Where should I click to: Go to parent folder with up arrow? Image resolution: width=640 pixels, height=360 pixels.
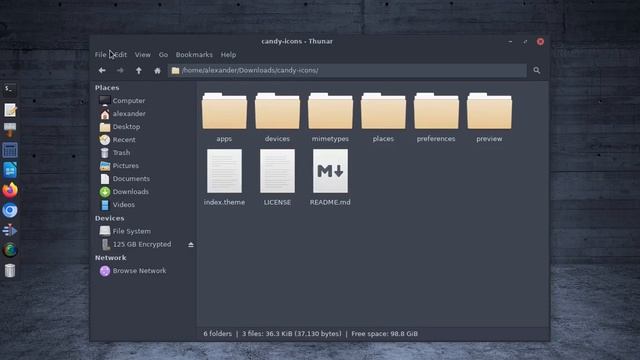tap(139, 71)
